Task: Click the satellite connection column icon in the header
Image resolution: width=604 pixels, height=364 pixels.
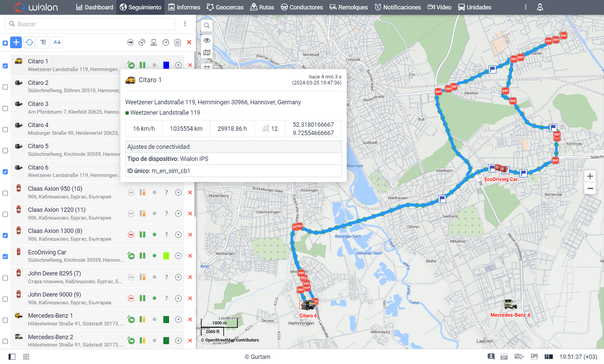Action: click(x=142, y=42)
